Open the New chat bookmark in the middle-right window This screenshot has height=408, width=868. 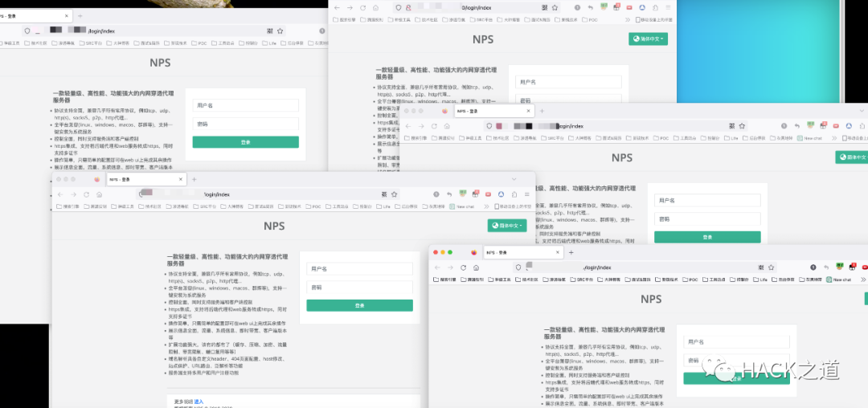tap(810, 137)
